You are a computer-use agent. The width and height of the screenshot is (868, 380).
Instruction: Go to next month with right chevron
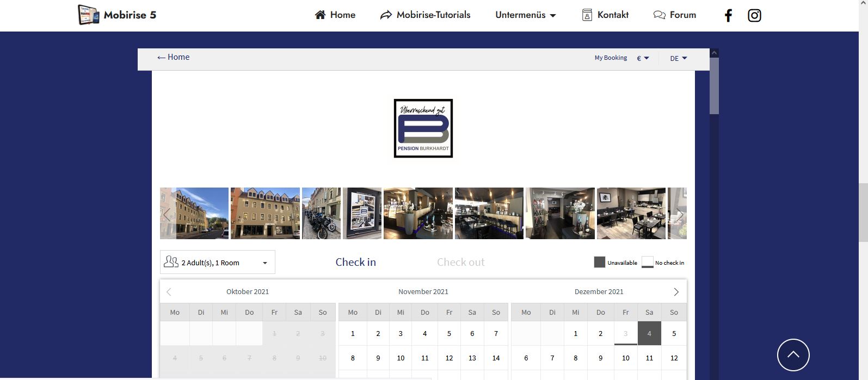click(x=676, y=292)
